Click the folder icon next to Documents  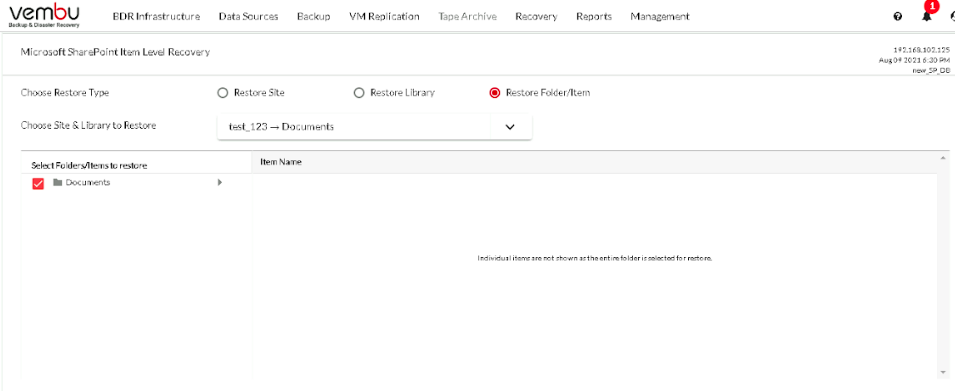pos(58,182)
